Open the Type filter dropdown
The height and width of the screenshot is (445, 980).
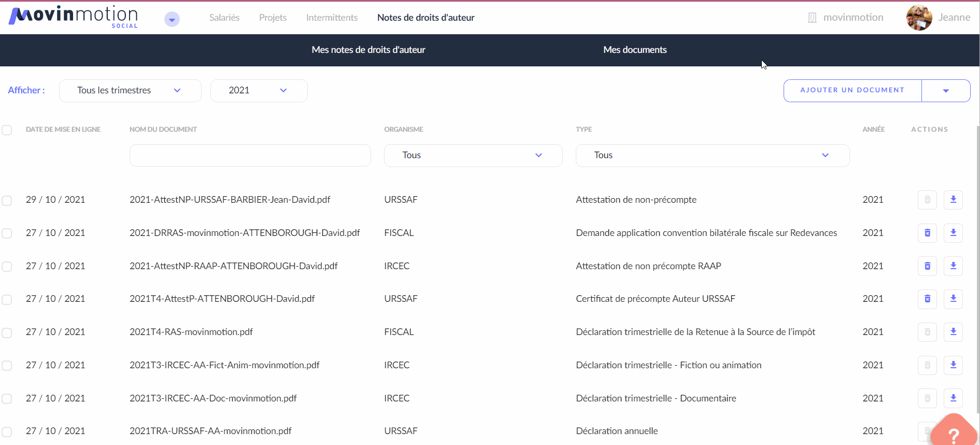[713, 156]
